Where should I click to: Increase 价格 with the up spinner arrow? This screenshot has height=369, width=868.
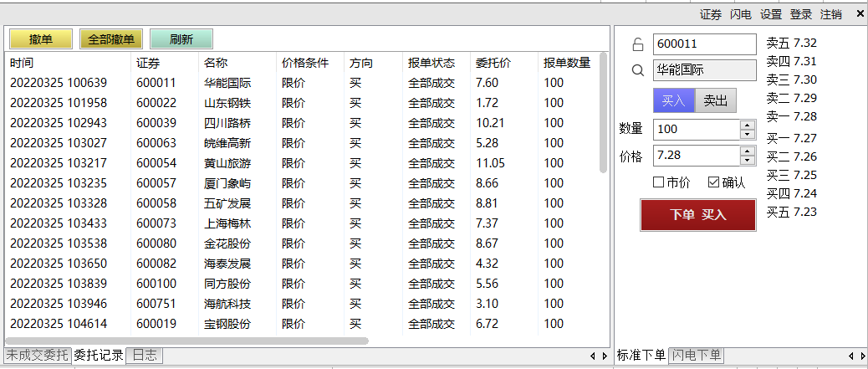coord(748,151)
